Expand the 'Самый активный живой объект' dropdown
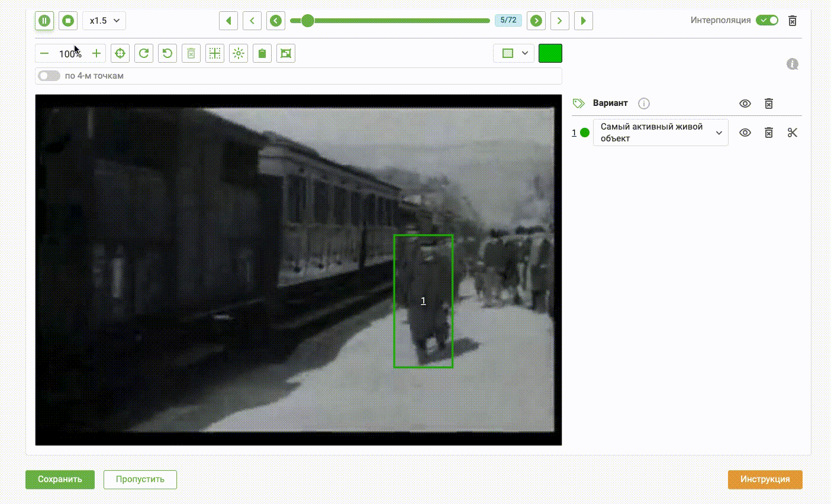The height and width of the screenshot is (504, 831). (x=661, y=133)
